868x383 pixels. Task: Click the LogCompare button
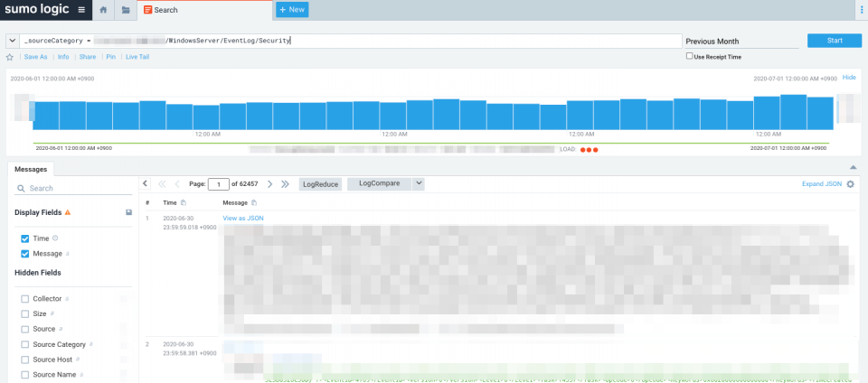tap(380, 184)
